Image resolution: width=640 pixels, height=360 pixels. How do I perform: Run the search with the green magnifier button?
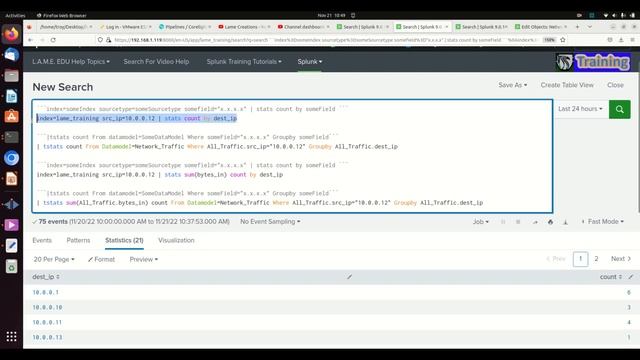(620, 109)
